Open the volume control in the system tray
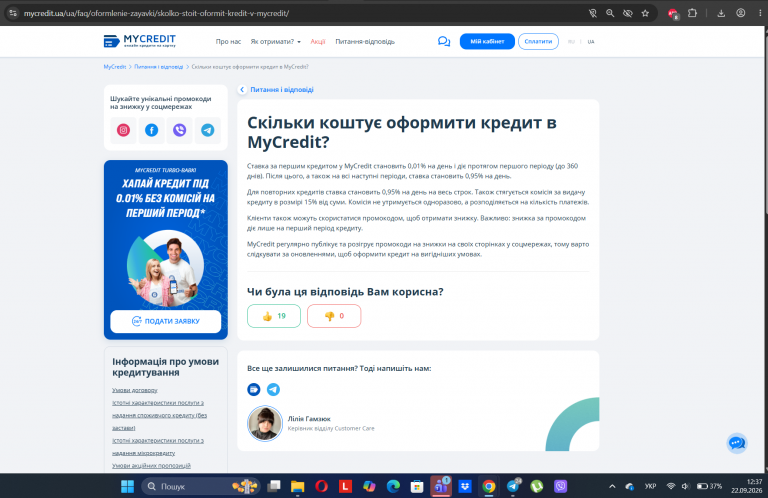768x498 pixels. 685,486
